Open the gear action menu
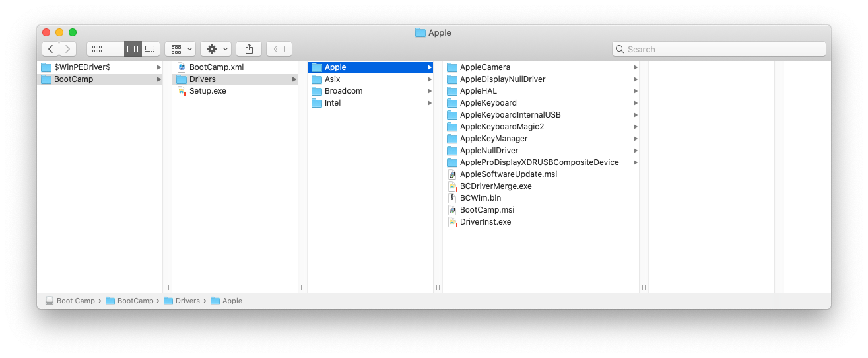This screenshot has height=358, width=868. (x=216, y=49)
